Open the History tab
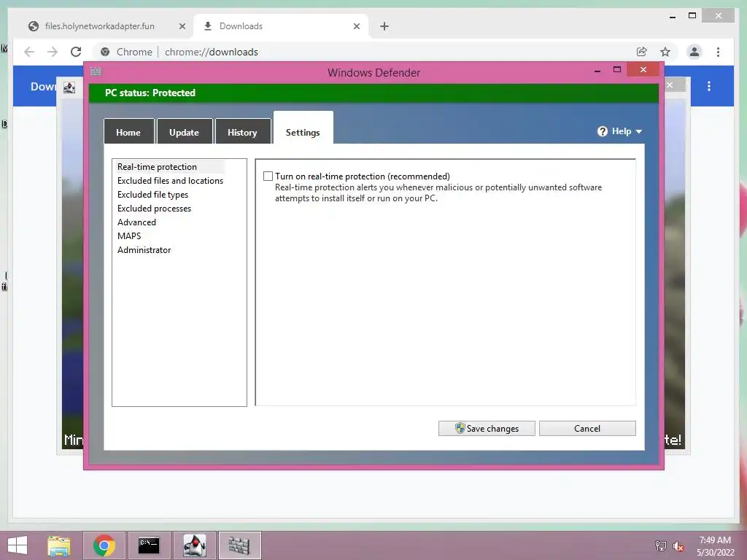This screenshot has width=747, height=560. (242, 132)
